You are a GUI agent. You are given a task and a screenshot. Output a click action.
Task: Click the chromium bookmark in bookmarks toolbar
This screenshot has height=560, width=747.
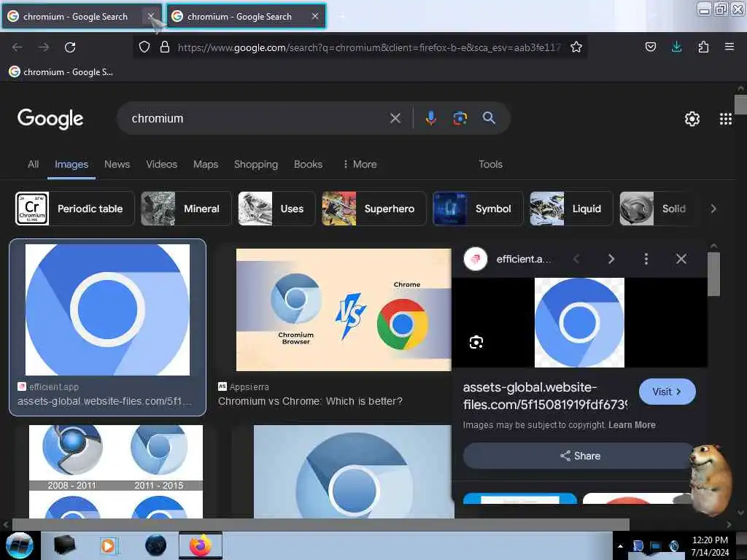pos(61,72)
